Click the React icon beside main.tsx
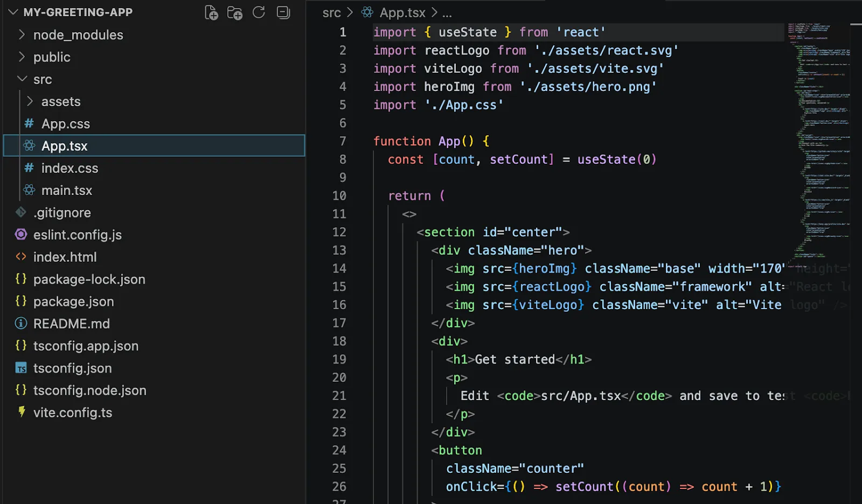This screenshot has width=862, height=504. (30, 190)
